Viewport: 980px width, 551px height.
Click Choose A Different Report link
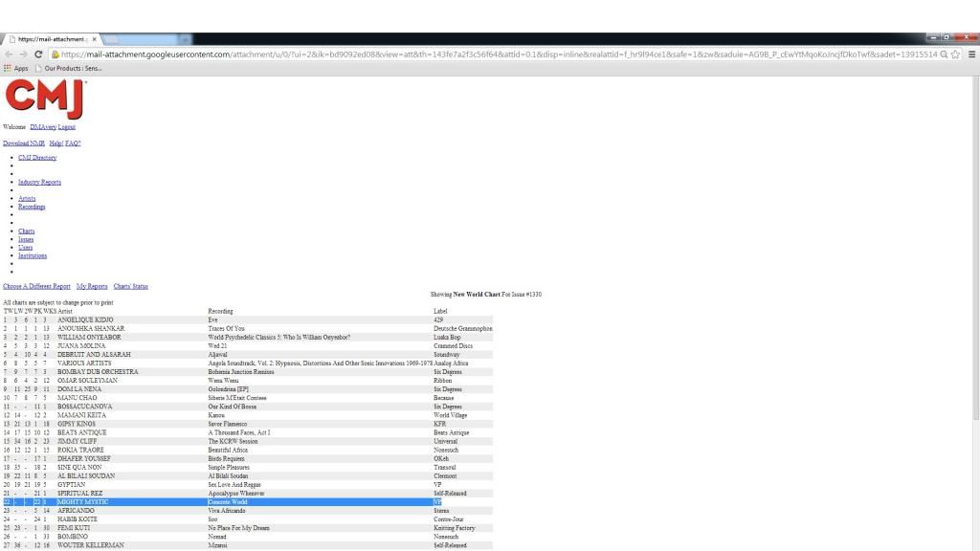click(37, 286)
